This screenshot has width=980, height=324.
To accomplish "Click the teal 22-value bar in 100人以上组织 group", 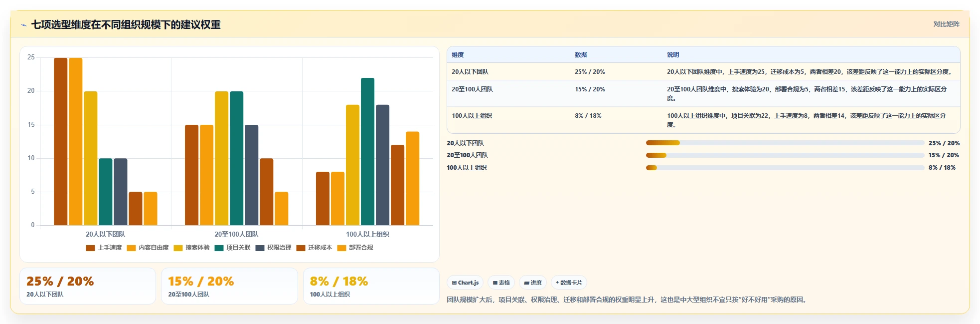I will click(367, 152).
